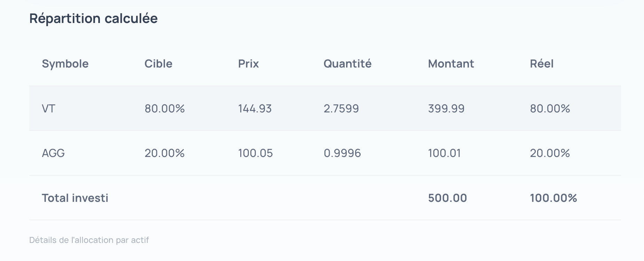Click the VT symbol cell

point(49,109)
